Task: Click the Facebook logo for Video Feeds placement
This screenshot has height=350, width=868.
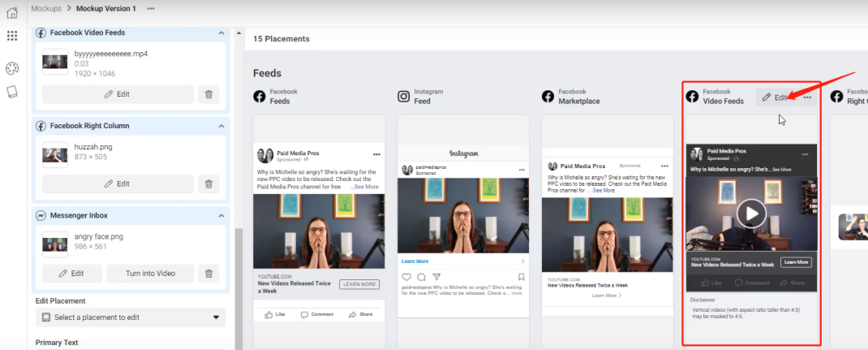Action: tap(692, 97)
